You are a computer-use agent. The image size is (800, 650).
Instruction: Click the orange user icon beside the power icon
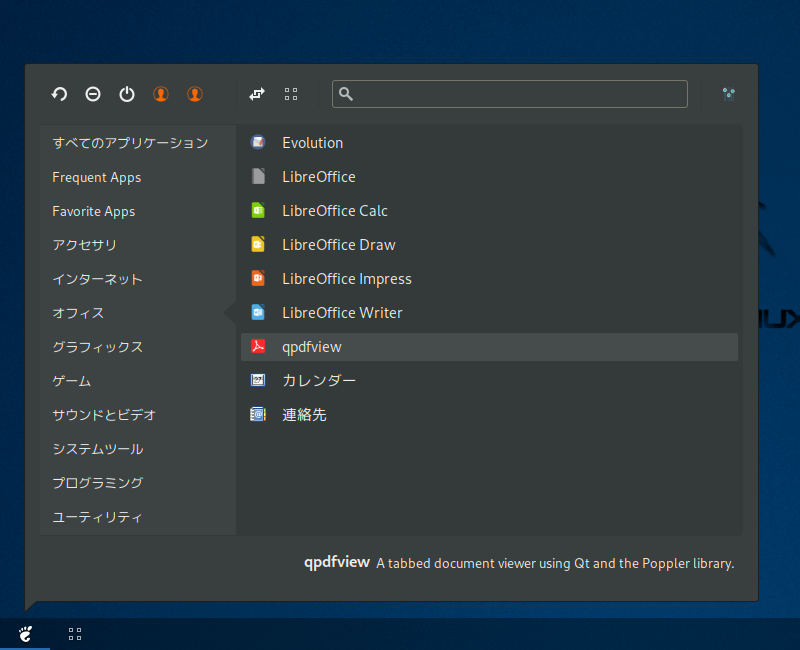pyautogui.click(x=161, y=94)
